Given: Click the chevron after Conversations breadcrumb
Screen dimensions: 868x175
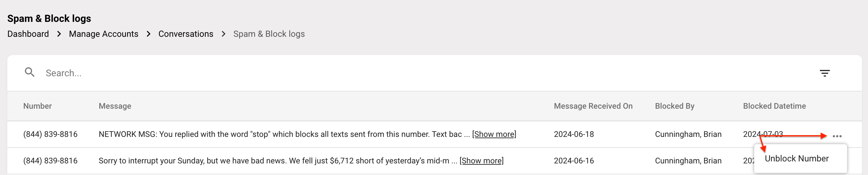Looking at the screenshot, I should point(223,34).
